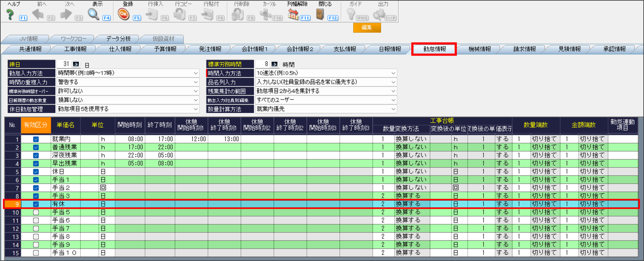Open the 勤怠入力方法 dropdown
644x261 pixels.
pyautogui.click(x=196, y=73)
